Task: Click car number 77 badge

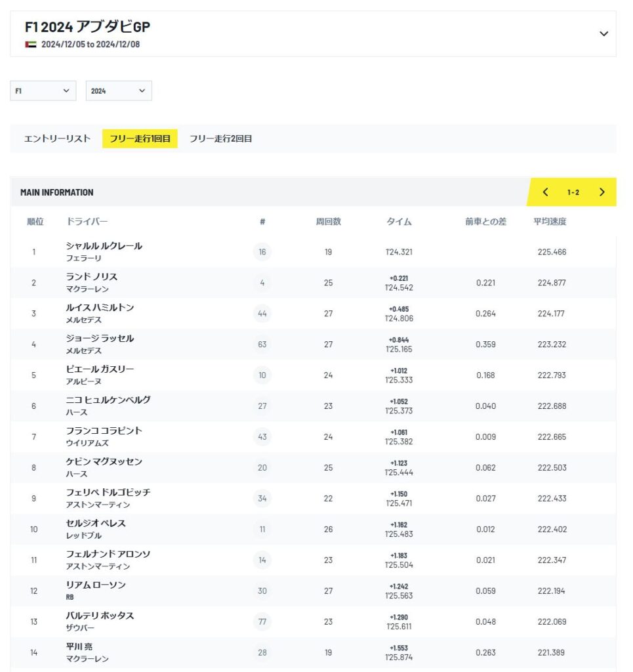Action: pos(262,622)
